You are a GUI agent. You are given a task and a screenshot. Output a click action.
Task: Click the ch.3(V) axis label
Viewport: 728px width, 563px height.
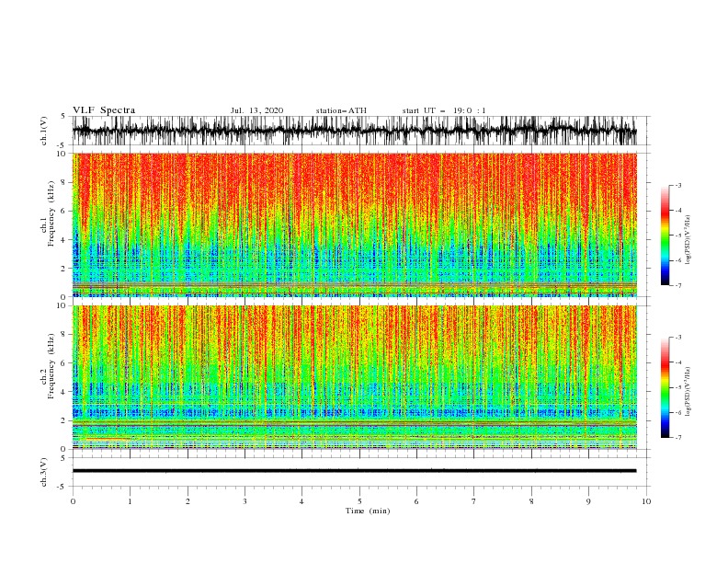pos(44,472)
